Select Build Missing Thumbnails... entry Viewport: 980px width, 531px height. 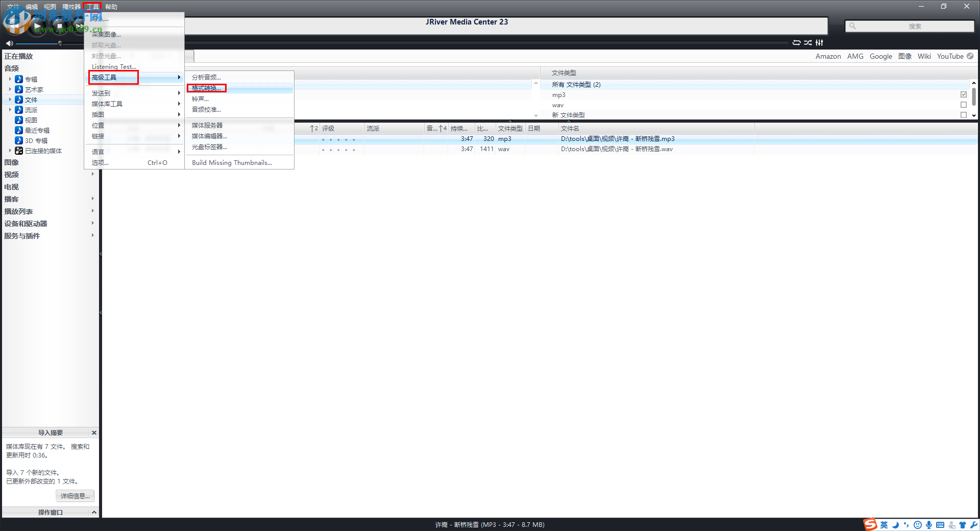click(239, 162)
